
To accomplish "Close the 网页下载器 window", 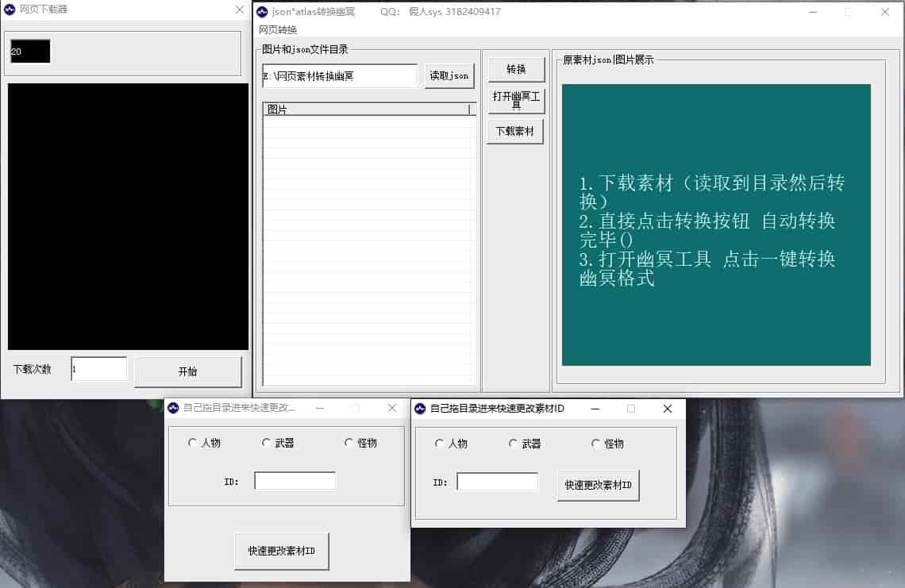I will click(240, 10).
